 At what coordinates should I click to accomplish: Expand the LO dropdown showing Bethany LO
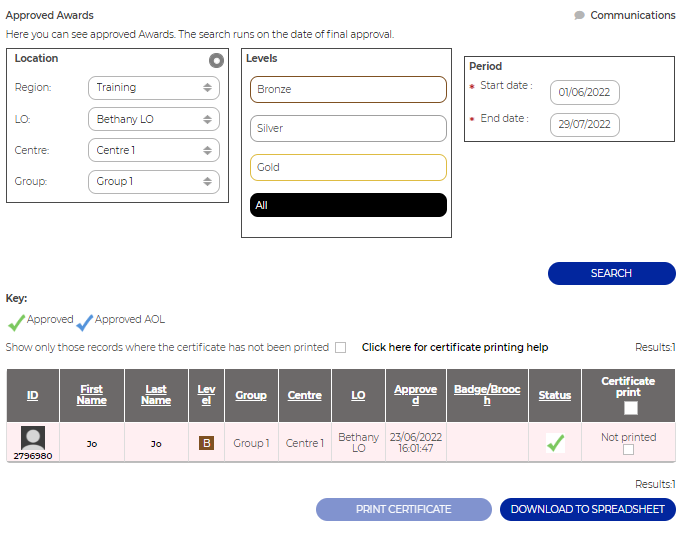point(154,119)
